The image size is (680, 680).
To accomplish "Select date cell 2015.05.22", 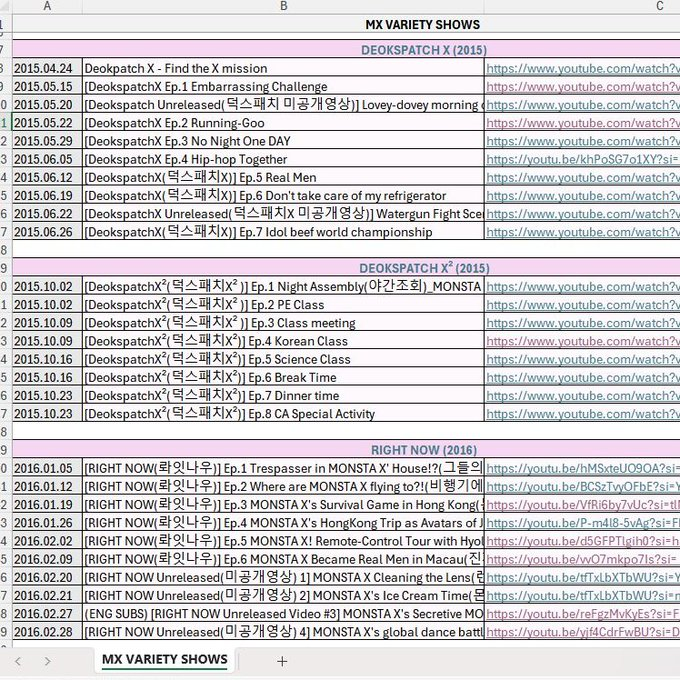I will (x=47, y=123).
